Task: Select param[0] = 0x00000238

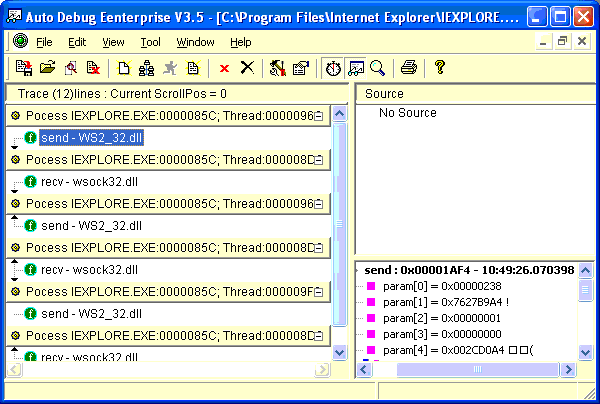Action: [x=442, y=286]
